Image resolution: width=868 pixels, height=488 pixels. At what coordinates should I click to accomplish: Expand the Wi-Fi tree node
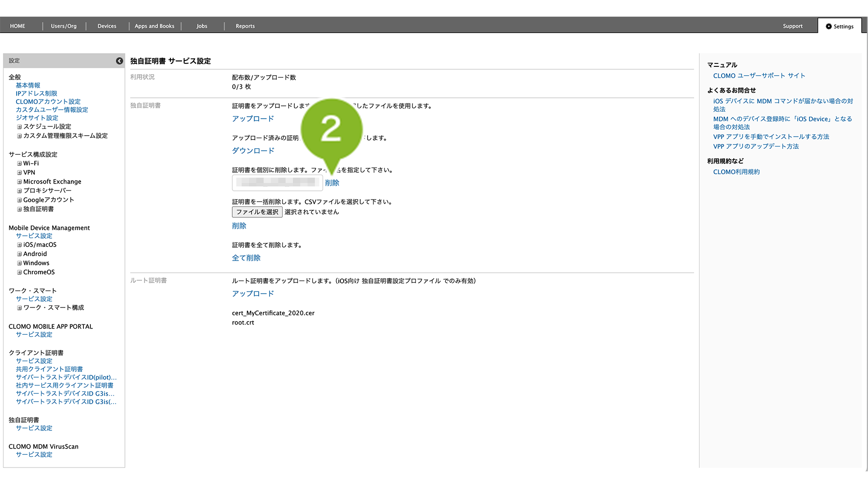pos(20,163)
